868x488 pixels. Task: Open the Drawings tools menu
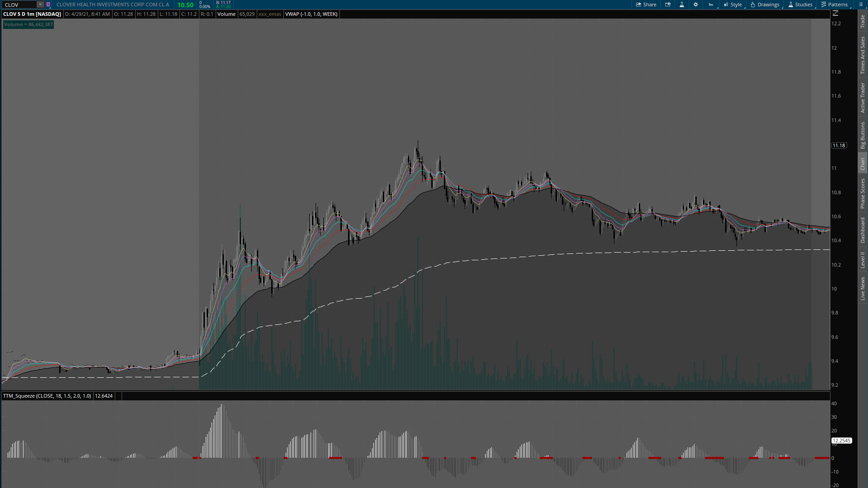(x=765, y=5)
